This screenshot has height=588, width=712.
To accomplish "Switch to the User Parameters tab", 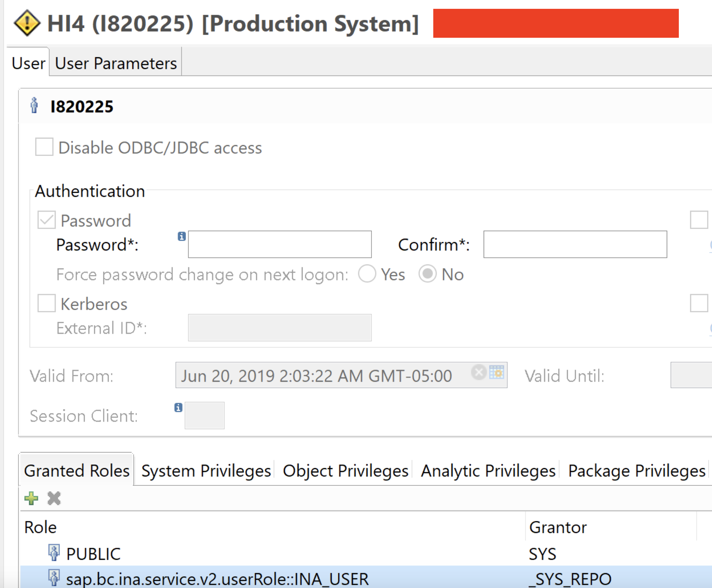I will tap(116, 64).
